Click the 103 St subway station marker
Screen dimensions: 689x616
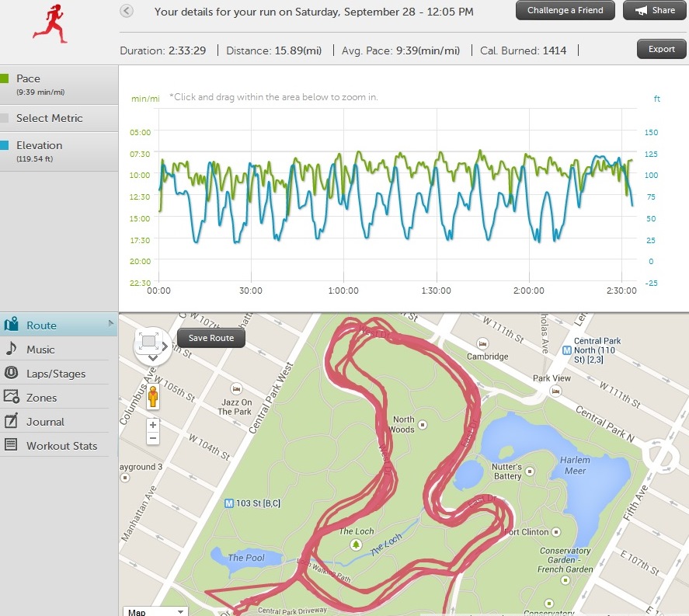pyautogui.click(x=228, y=503)
